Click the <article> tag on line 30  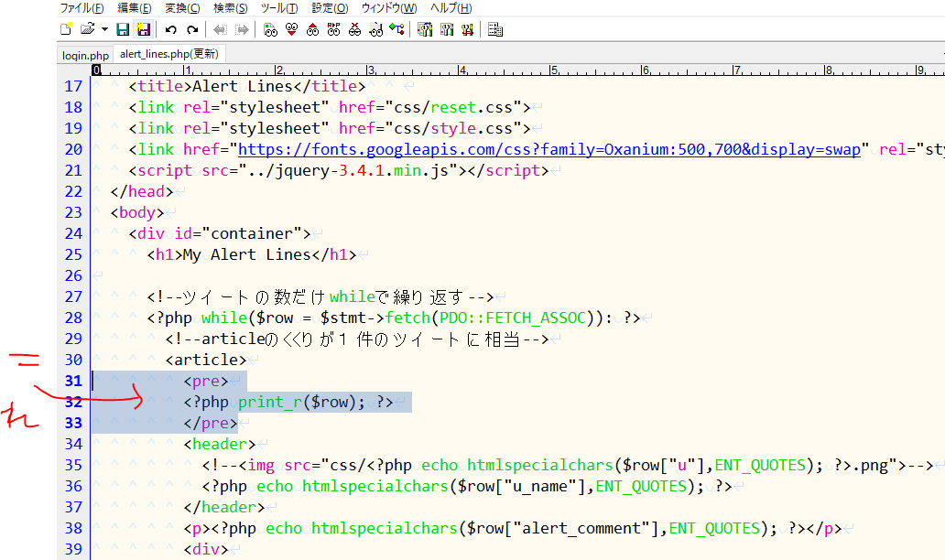click(x=206, y=361)
